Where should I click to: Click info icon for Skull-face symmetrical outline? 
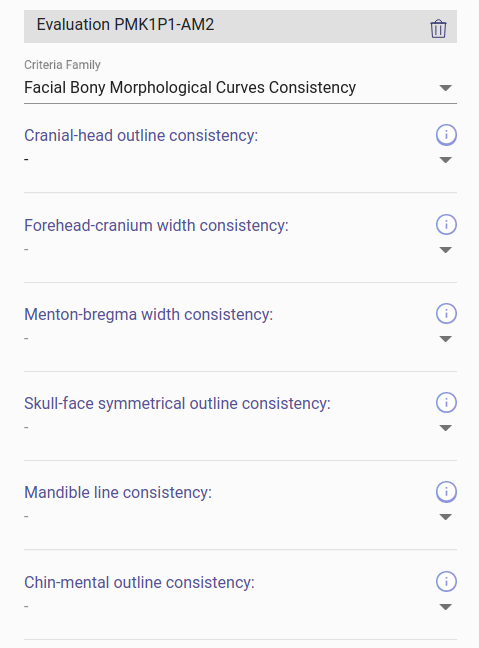[x=446, y=403]
